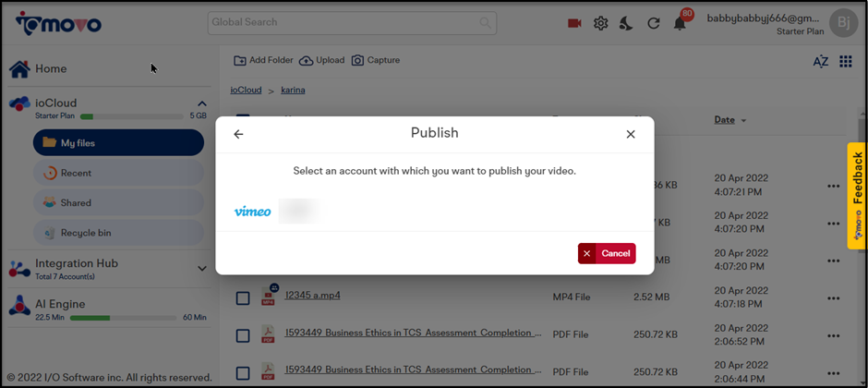This screenshot has width=868, height=388.
Task: Open the Shared section
Action: point(118,202)
